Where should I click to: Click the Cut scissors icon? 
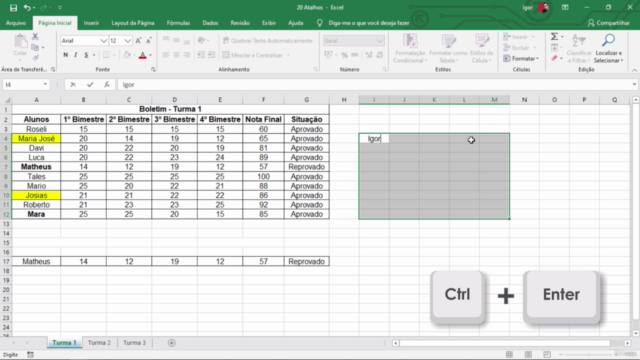[36, 37]
